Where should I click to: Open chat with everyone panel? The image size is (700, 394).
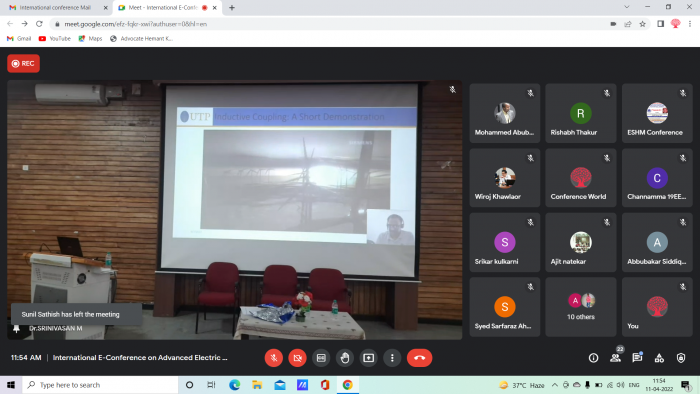click(637, 358)
